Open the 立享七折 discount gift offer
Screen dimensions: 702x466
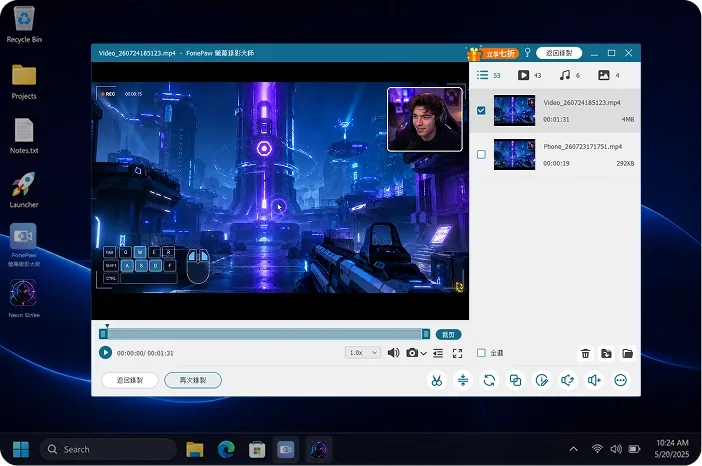(492, 53)
